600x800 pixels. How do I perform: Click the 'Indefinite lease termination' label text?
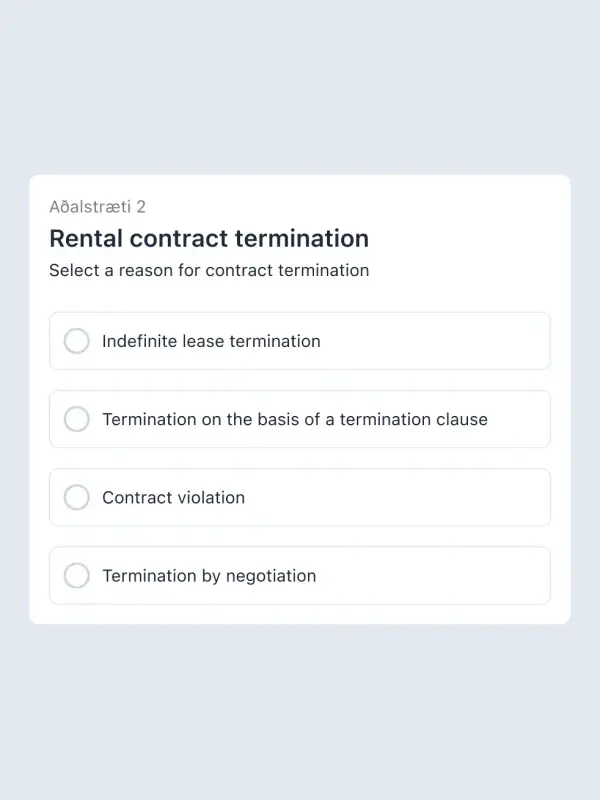pyautogui.click(x=211, y=341)
